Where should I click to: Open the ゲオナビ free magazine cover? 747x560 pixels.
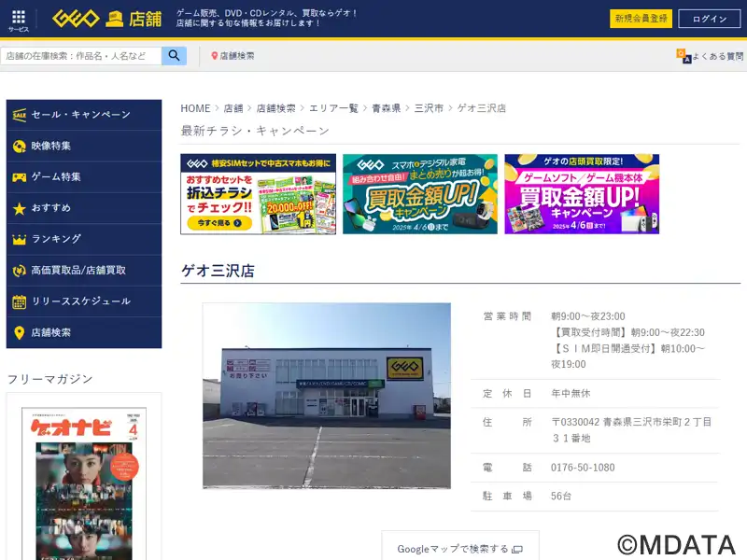84,483
